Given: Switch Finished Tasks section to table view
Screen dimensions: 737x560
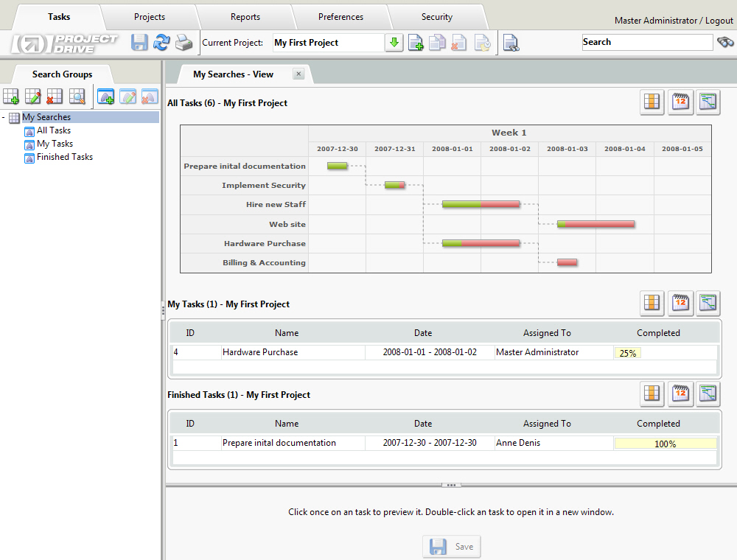Looking at the screenshot, I should [x=652, y=393].
